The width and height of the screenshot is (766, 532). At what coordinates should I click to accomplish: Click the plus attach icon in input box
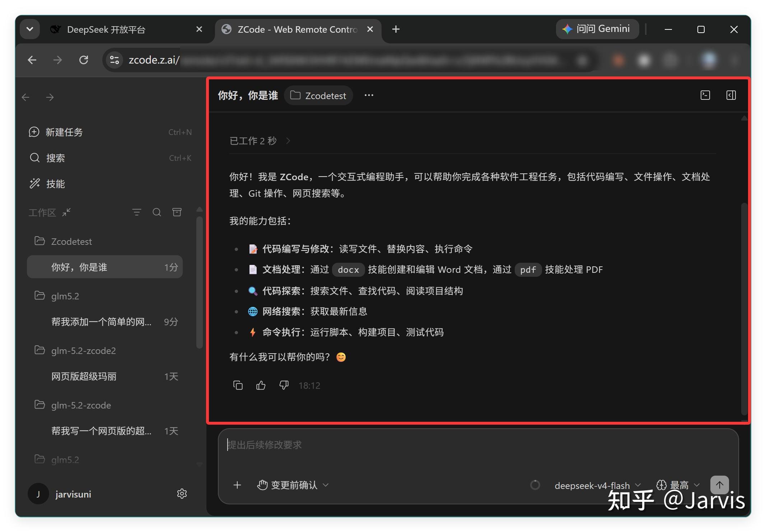237,485
